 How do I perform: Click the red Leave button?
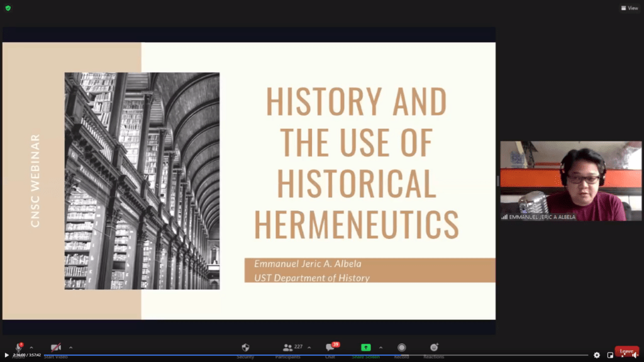tap(626, 351)
